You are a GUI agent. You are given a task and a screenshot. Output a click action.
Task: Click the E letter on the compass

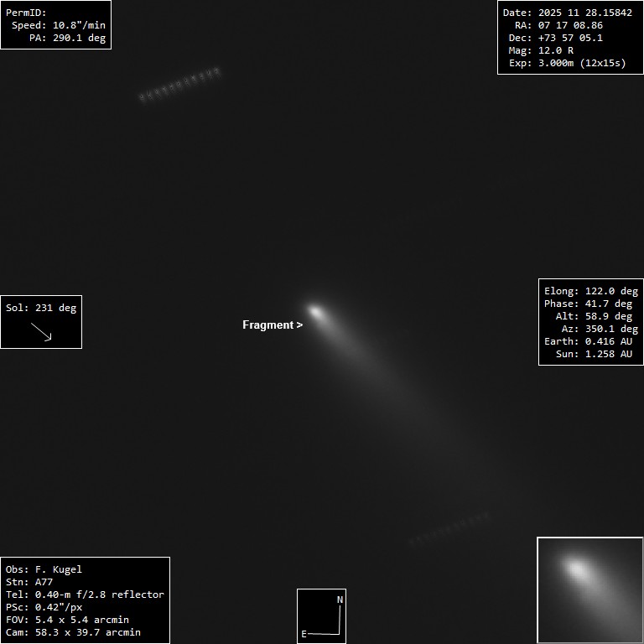(x=304, y=634)
